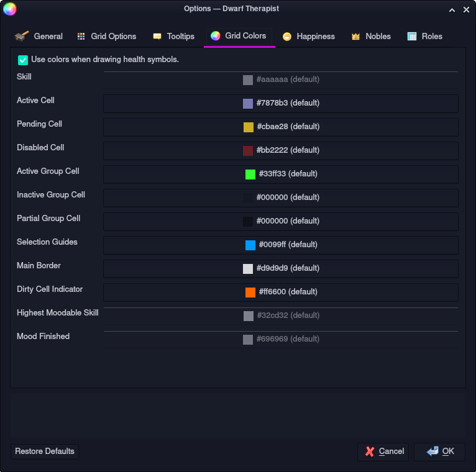
Task: Click the Dirty Cell Indicator label
Action: click(x=50, y=289)
